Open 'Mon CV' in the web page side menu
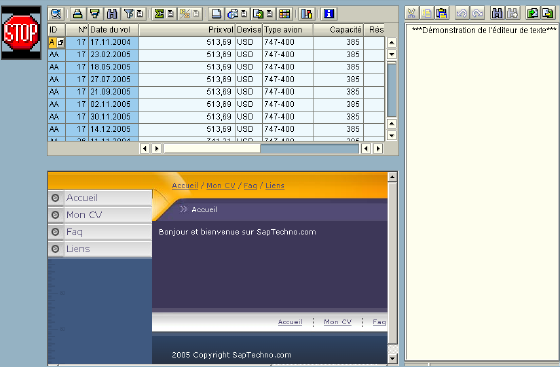Viewport: 560px width, 367px height. [x=100, y=215]
